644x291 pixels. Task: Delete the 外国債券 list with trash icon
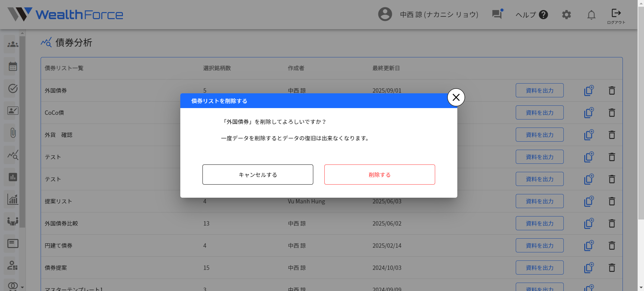(612, 90)
